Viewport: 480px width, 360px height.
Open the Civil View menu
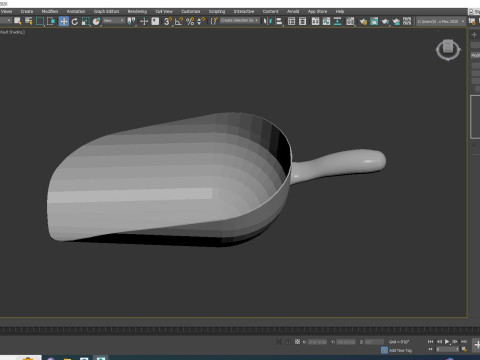(x=164, y=11)
